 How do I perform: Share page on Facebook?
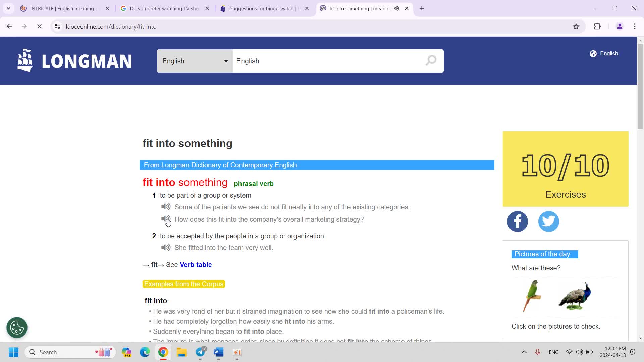pos(517,221)
